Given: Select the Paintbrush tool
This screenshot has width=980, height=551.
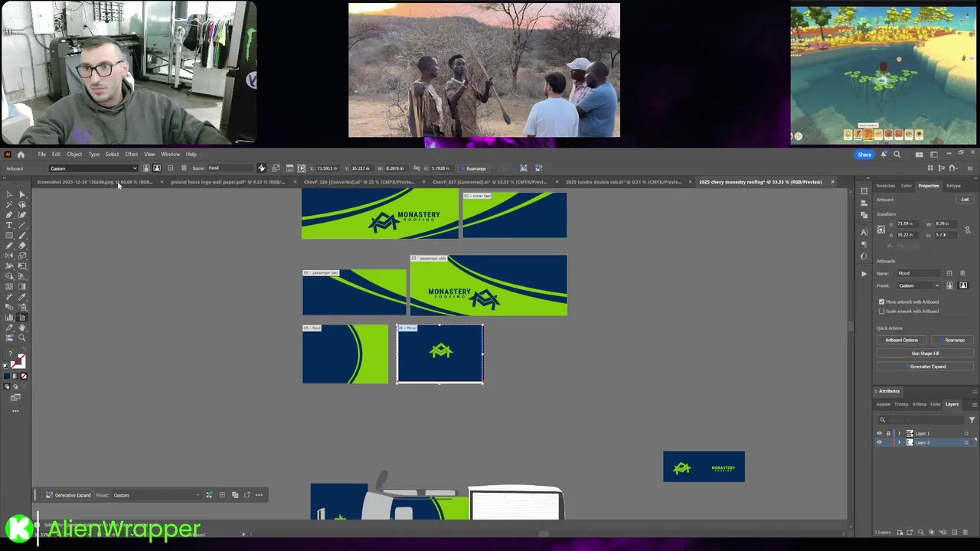Looking at the screenshot, I should click(x=22, y=235).
